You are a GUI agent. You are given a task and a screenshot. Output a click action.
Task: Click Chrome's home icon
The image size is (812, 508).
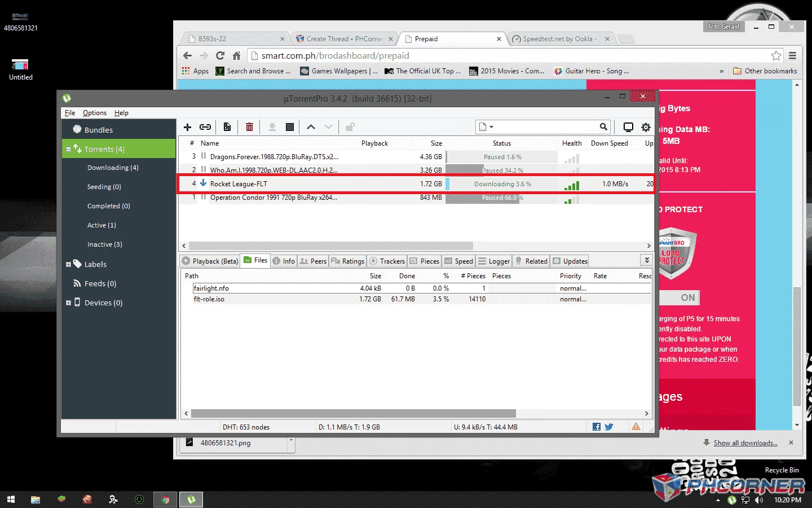pos(237,55)
